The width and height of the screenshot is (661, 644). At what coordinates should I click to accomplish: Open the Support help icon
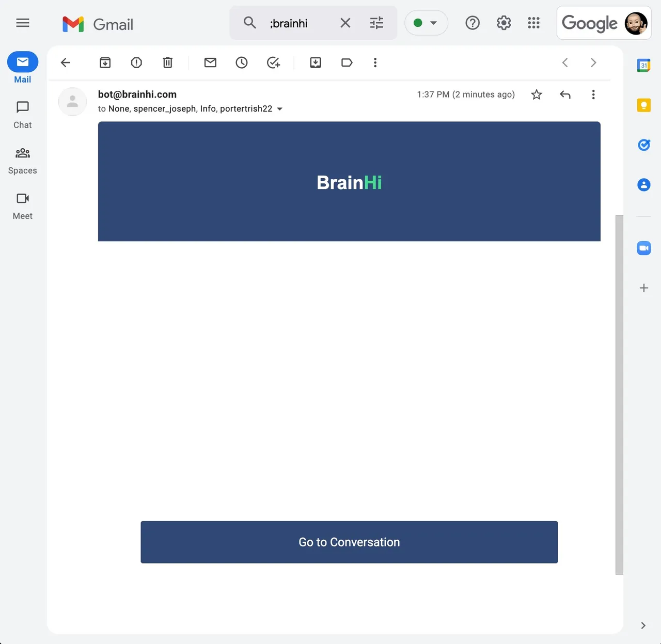click(x=473, y=23)
